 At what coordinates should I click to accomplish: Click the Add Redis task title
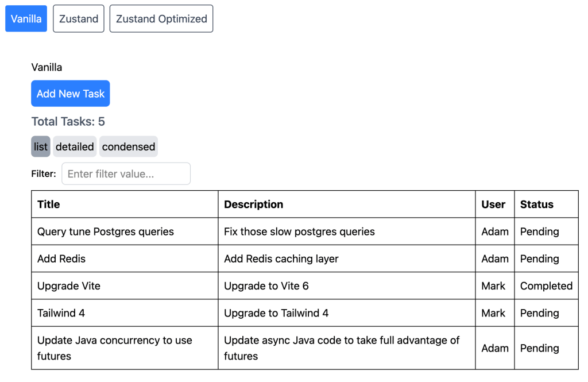click(x=61, y=258)
